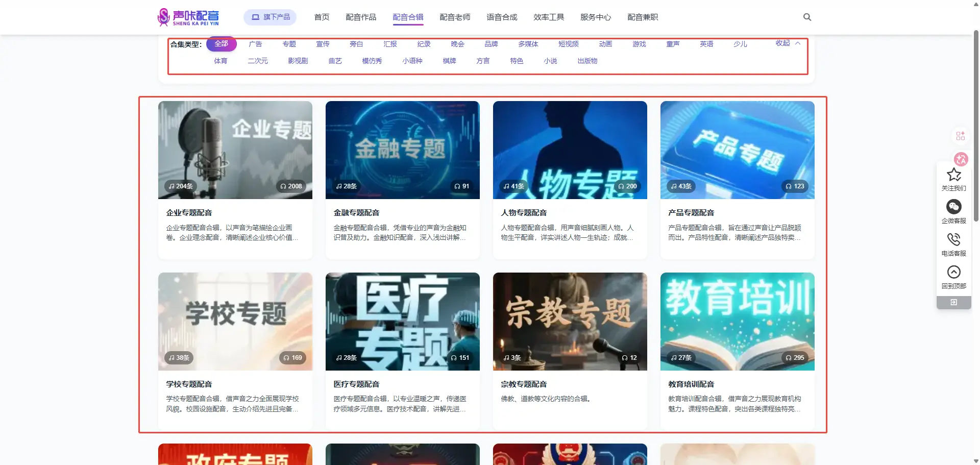Select the 全部 category filter
This screenshot has height=465, width=980.
click(222, 44)
